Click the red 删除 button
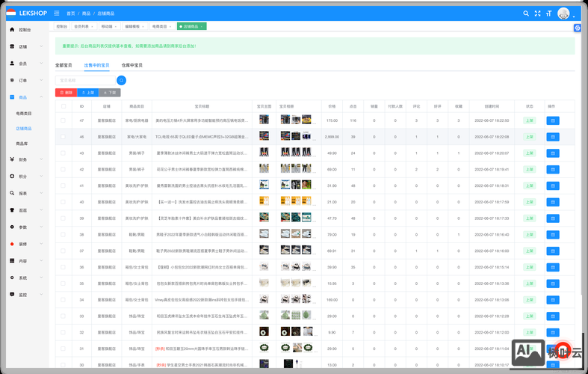 [66, 93]
